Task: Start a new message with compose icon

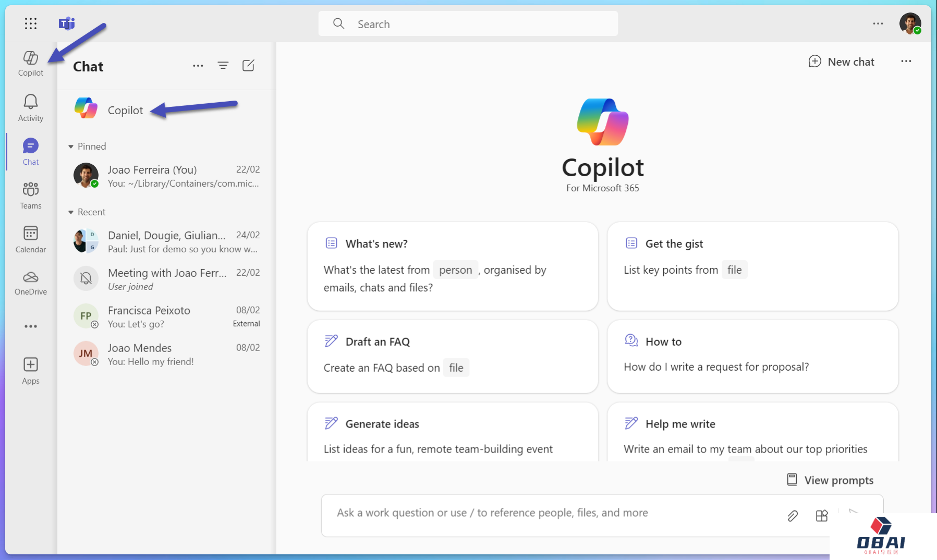Action: pos(248,66)
